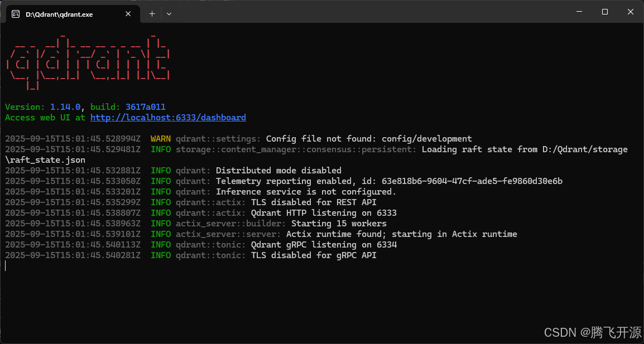Click the 'actix_server::builder:' module name
644x344 pixels.
pyautogui.click(x=231, y=224)
